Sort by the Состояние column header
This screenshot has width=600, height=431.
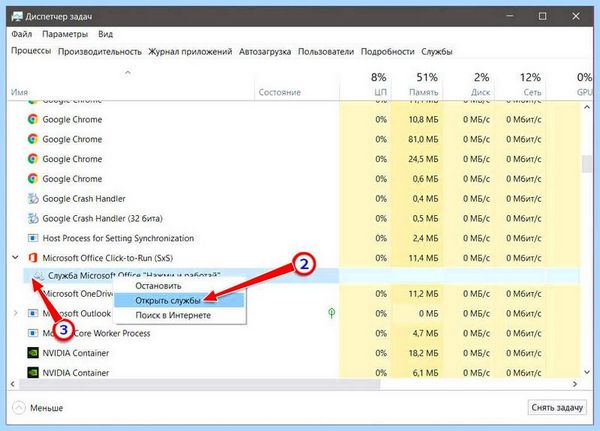280,92
